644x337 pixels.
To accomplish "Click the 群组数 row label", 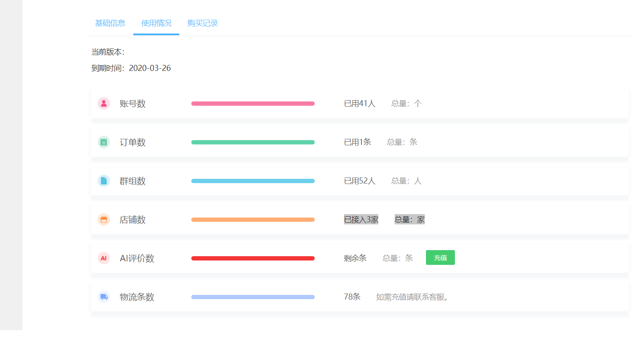I will tap(132, 181).
